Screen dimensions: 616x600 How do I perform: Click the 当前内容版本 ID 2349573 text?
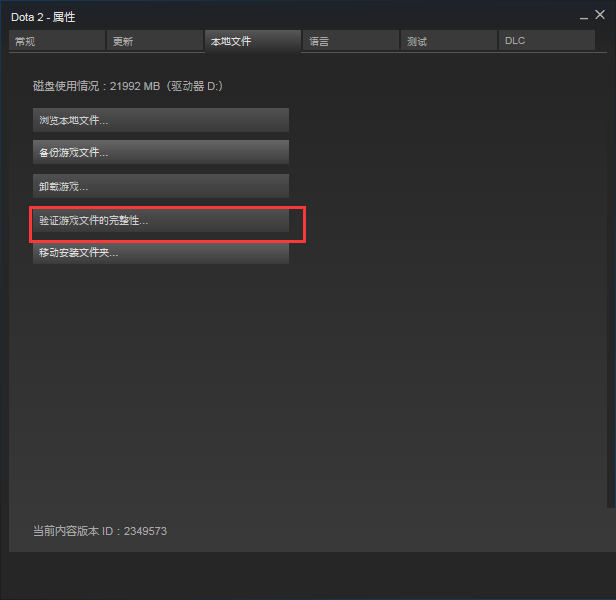pyautogui.click(x=100, y=531)
